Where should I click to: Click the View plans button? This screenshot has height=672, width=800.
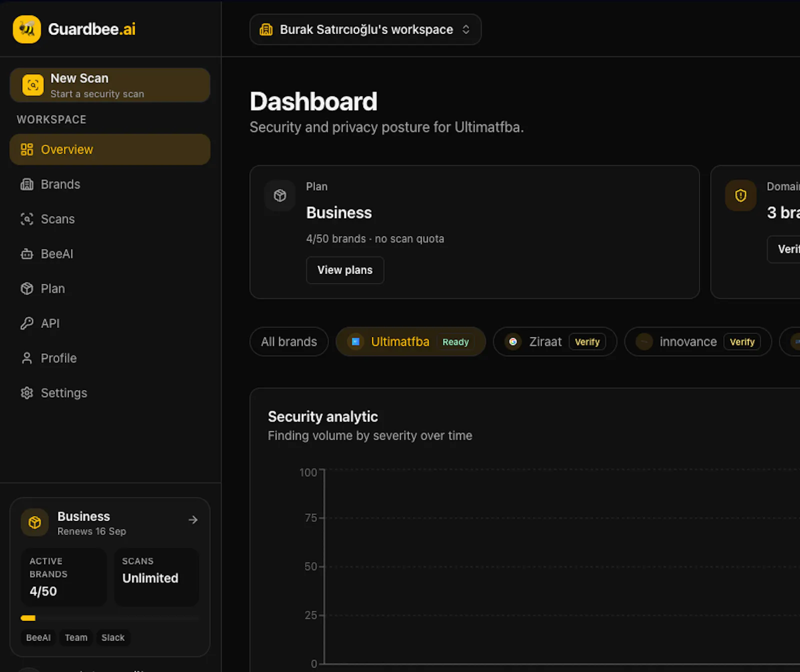click(x=345, y=270)
